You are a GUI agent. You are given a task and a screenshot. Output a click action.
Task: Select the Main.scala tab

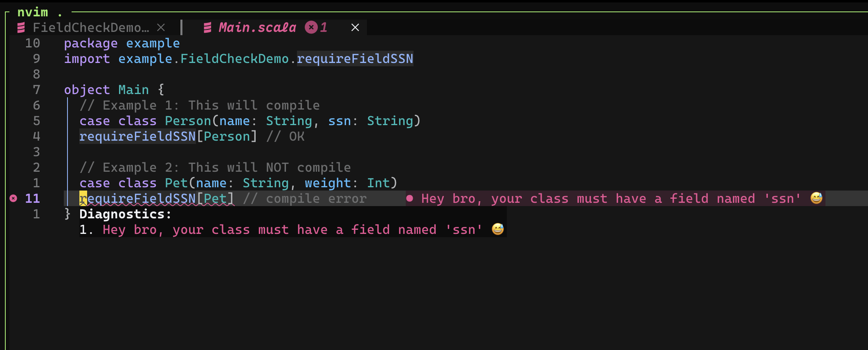click(257, 27)
